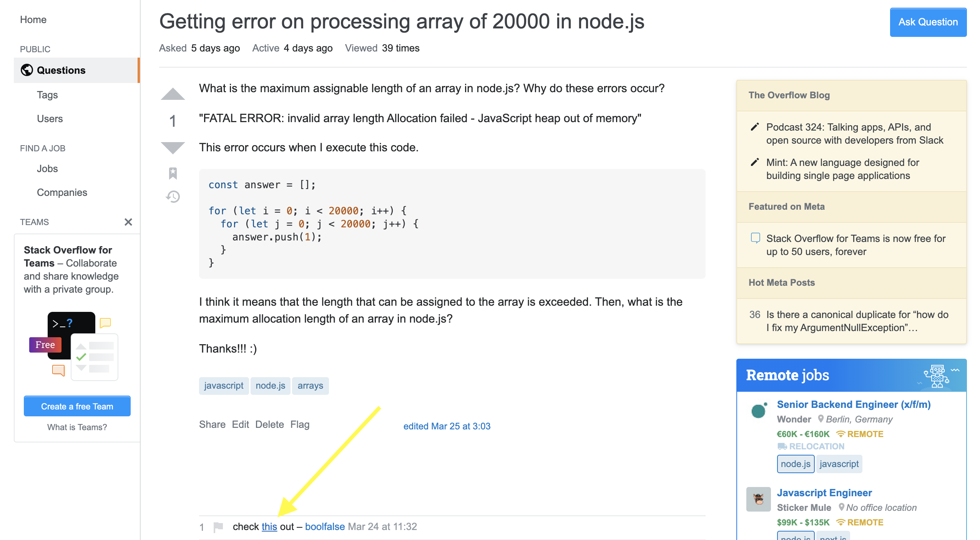The image size is (980, 540).
Task: Open the Jobs section
Action: 47,169
